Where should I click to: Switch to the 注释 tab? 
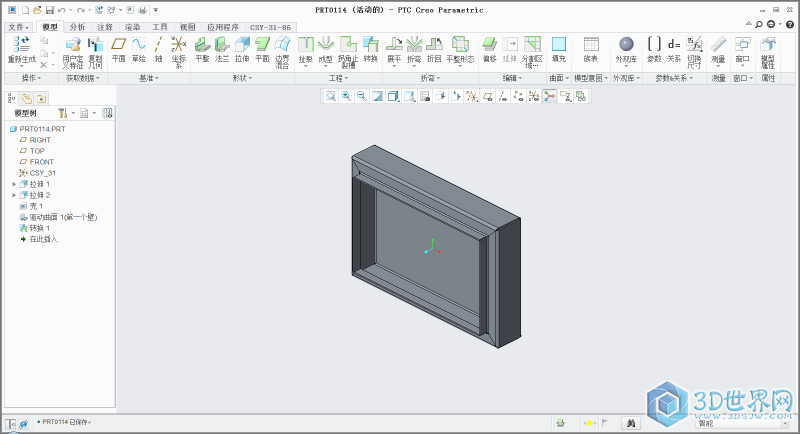pos(105,27)
